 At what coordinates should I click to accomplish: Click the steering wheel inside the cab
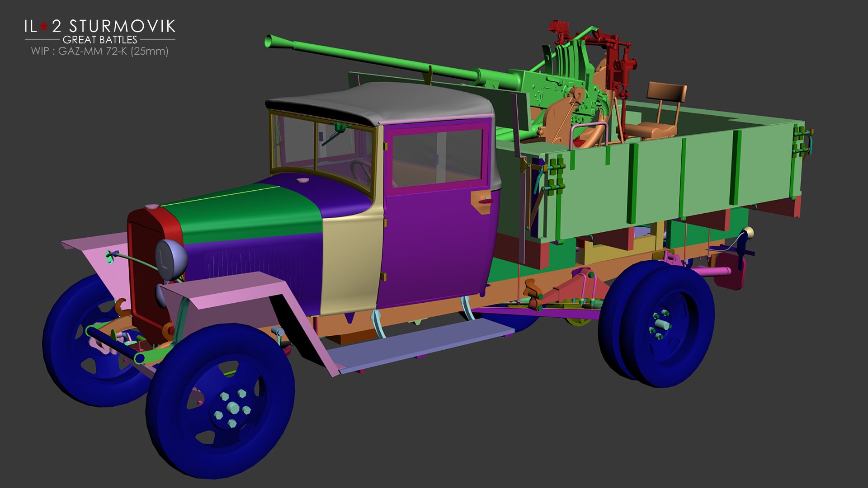(361, 169)
